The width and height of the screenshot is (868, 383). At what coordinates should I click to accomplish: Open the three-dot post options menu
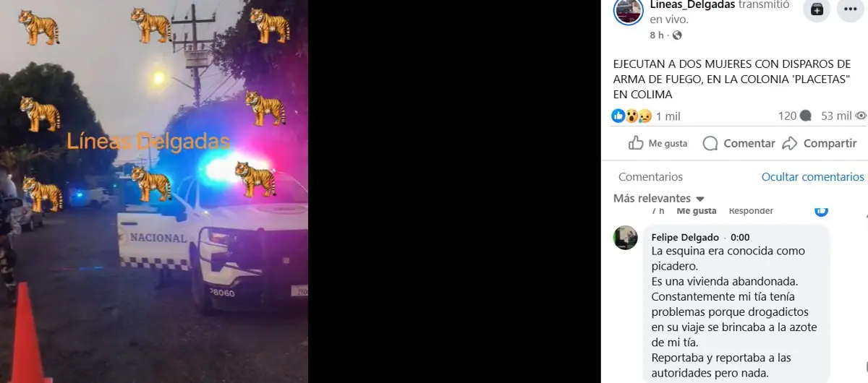pyautogui.click(x=850, y=9)
